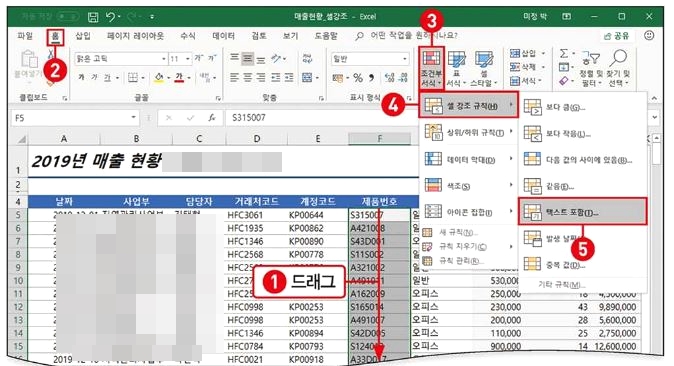Viewport: 674px width, 366px height.
Task: Click the 조건부 서식 conditional formatting button
Action: [x=431, y=68]
